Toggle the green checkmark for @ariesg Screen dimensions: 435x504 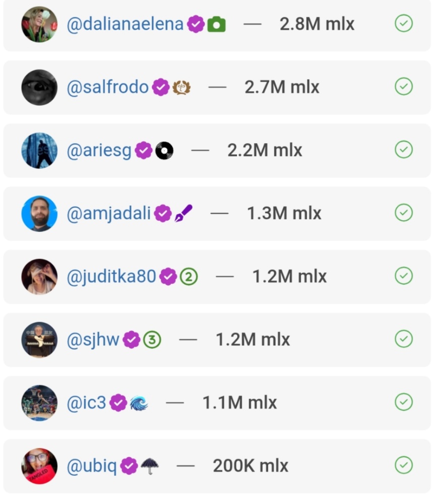point(403,150)
